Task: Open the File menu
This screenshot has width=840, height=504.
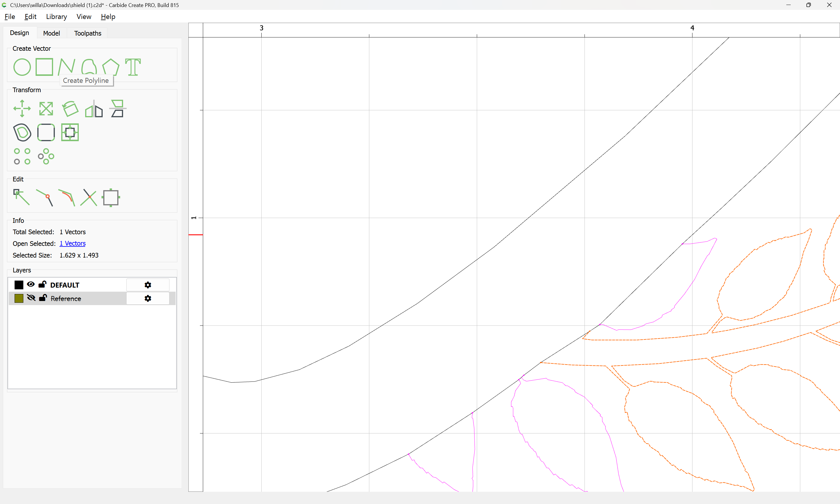Action: point(10,17)
